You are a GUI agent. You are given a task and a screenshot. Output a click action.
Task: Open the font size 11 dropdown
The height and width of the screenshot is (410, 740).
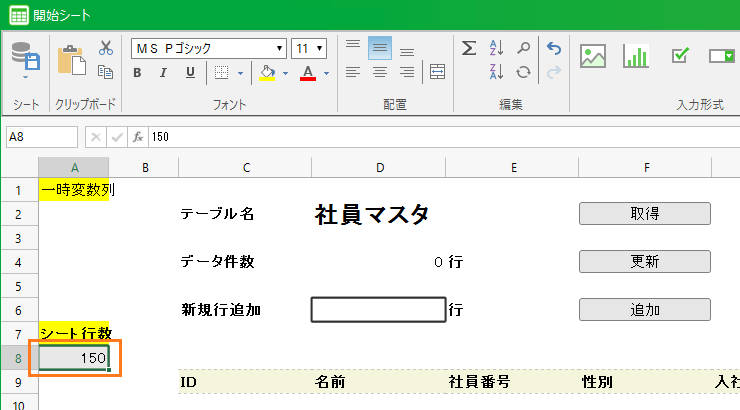click(x=320, y=49)
